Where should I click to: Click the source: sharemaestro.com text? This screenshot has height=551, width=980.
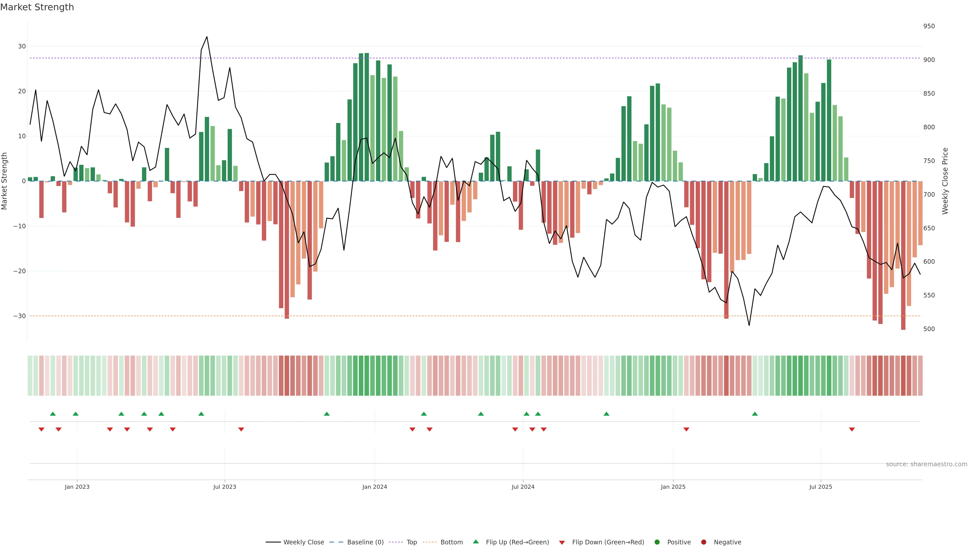click(926, 464)
